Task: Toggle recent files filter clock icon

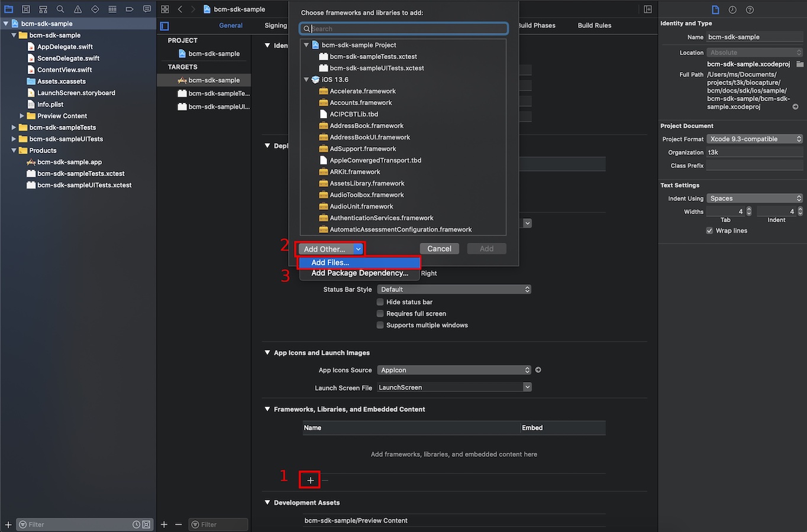Action: pos(136,524)
